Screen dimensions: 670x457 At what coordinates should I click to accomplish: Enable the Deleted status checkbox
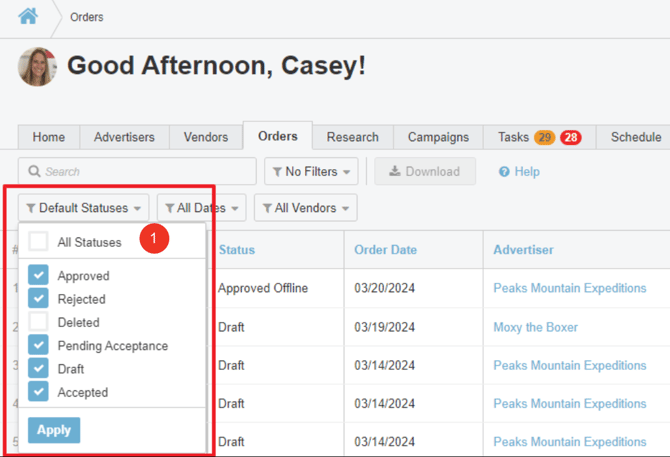click(x=38, y=322)
